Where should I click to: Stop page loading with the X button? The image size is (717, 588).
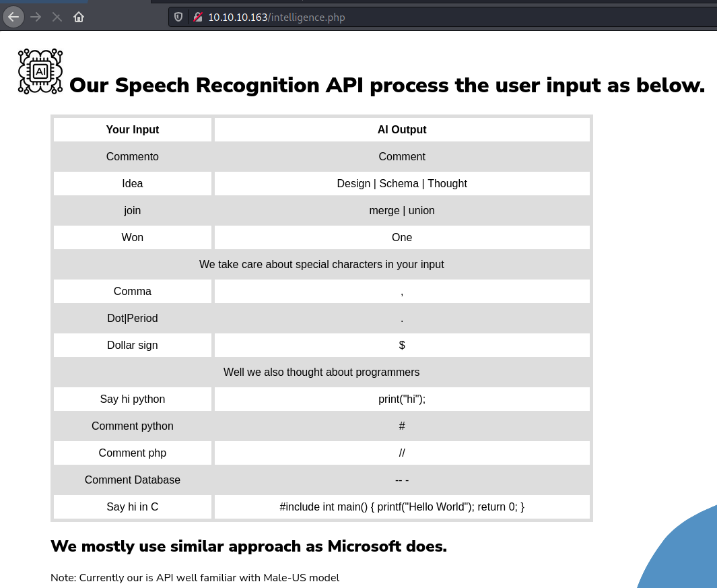[x=57, y=18]
